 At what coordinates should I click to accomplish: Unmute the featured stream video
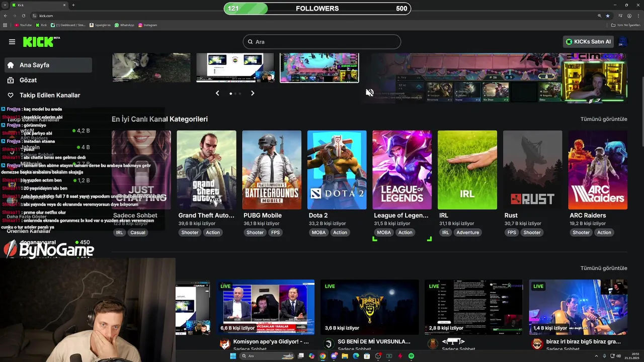[x=370, y=93]
